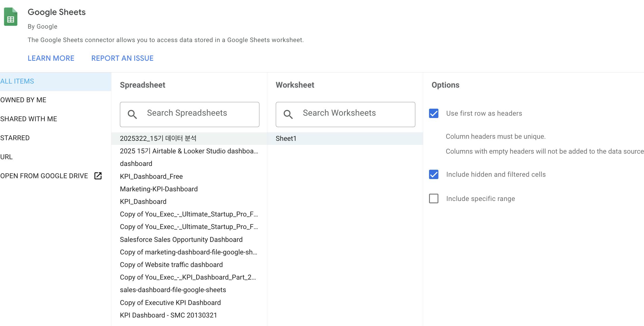Open the Learn More link
644x326 pixels.
pyautogui.click(x=51, y=58)
